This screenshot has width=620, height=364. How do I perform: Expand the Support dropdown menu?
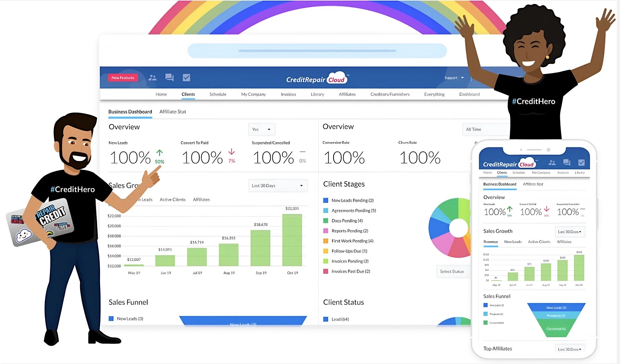(454, 78)
